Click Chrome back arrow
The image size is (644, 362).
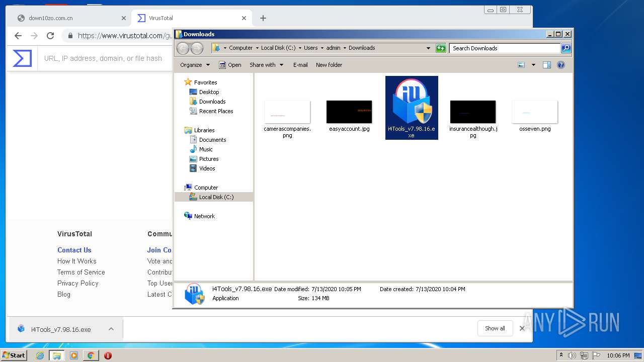click(x=18, y=36)
